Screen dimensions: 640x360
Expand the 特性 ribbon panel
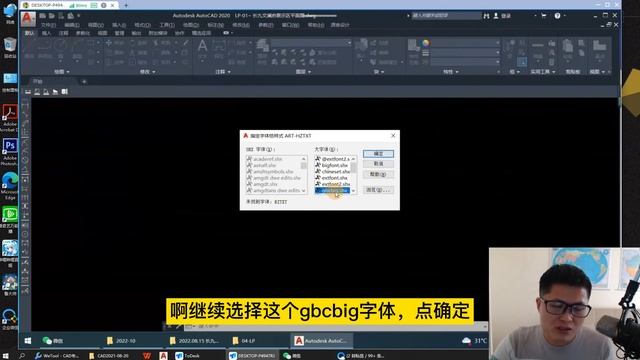coord(451,72)
